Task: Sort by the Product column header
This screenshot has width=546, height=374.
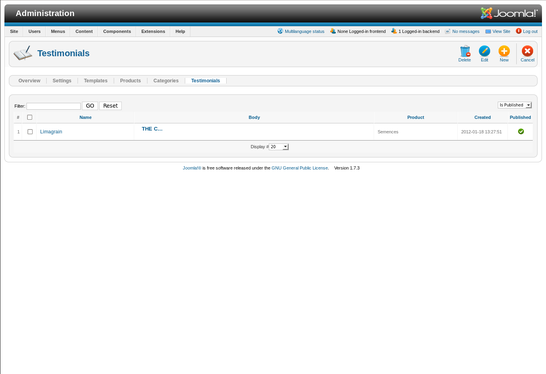Action: [415, 117]
